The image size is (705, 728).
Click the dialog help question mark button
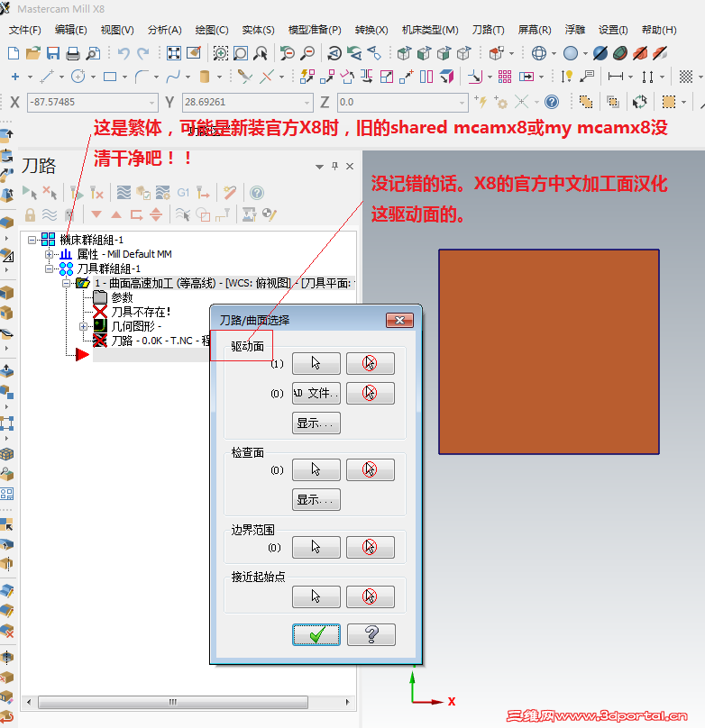point(371,634)
